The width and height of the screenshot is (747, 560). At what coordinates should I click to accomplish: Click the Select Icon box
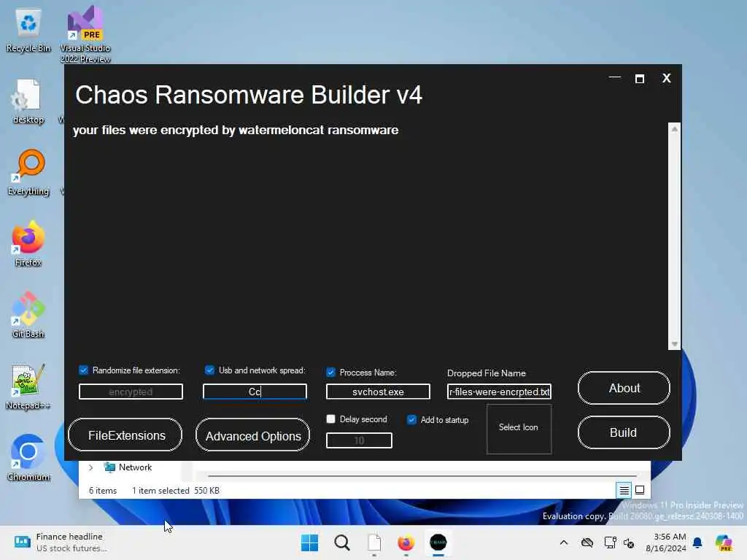(519, 428)
